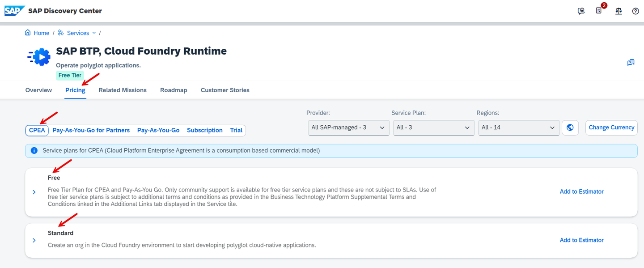Expand the Services breadcrumb dropdown arrow
Screen dimensions: 644x268
(x=94, y=33)
